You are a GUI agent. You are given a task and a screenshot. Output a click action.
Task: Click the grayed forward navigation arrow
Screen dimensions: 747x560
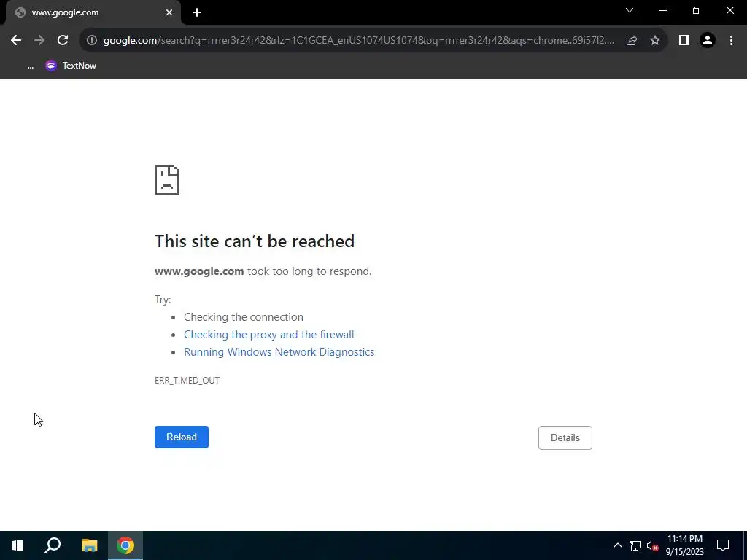[x=39, y=41]
